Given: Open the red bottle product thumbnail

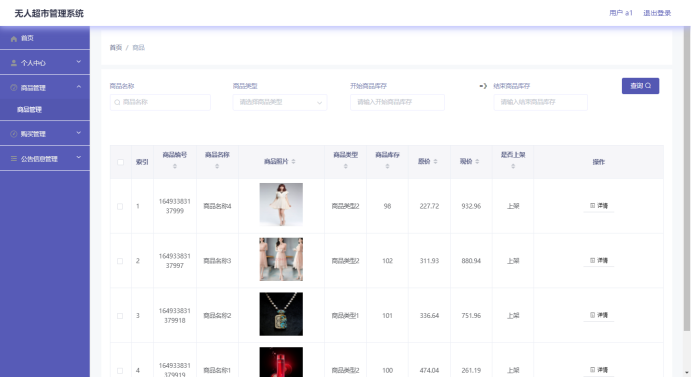Looking at the screenshot, I should [281, 362].
